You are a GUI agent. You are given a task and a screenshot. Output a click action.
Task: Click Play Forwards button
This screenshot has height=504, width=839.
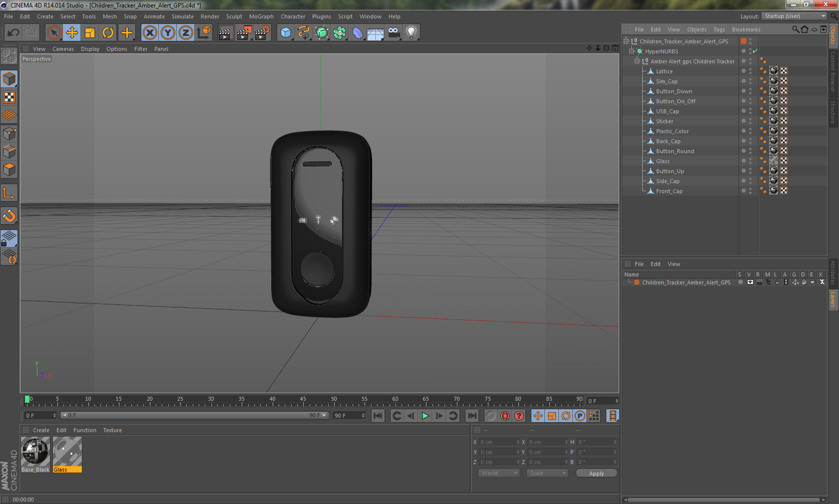[425, 416]
